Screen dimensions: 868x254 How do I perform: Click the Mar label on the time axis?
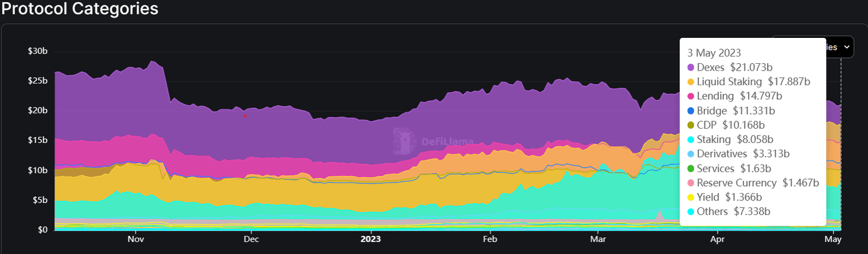[598, 239]
